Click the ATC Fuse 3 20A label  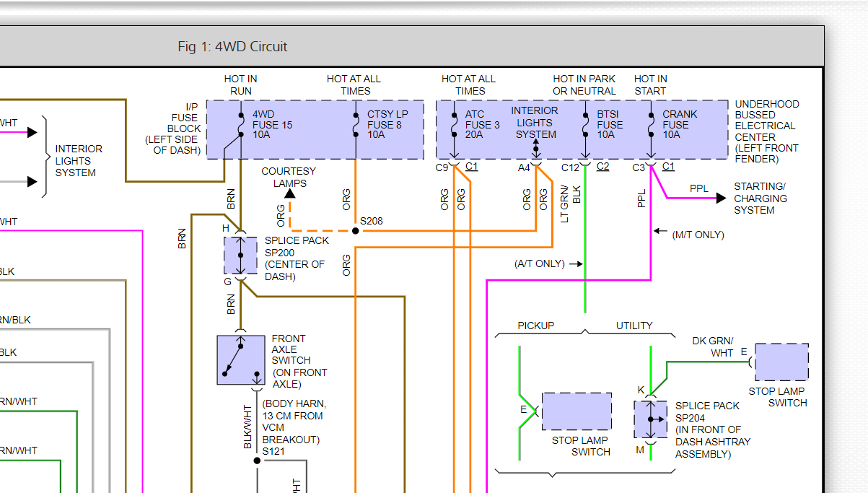(x=482, y=125)
